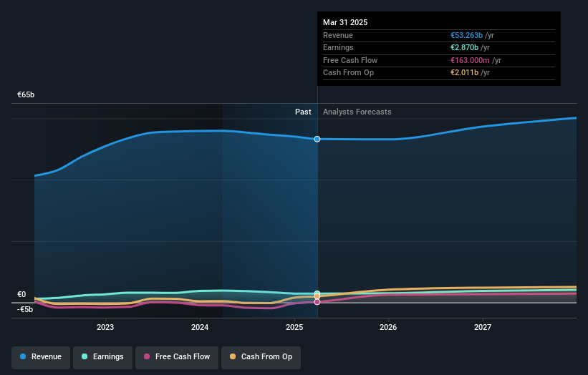Click the €163.000m free cash flow value

point(470,60)
